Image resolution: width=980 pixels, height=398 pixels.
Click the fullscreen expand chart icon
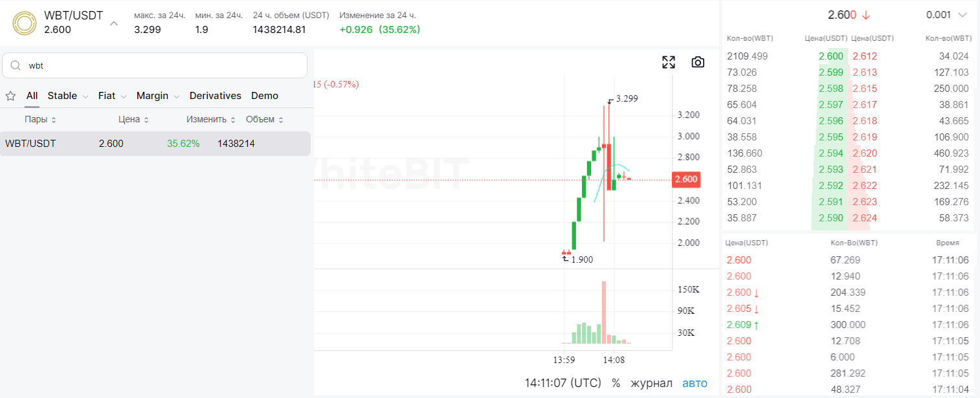click(x=669, y=62)
